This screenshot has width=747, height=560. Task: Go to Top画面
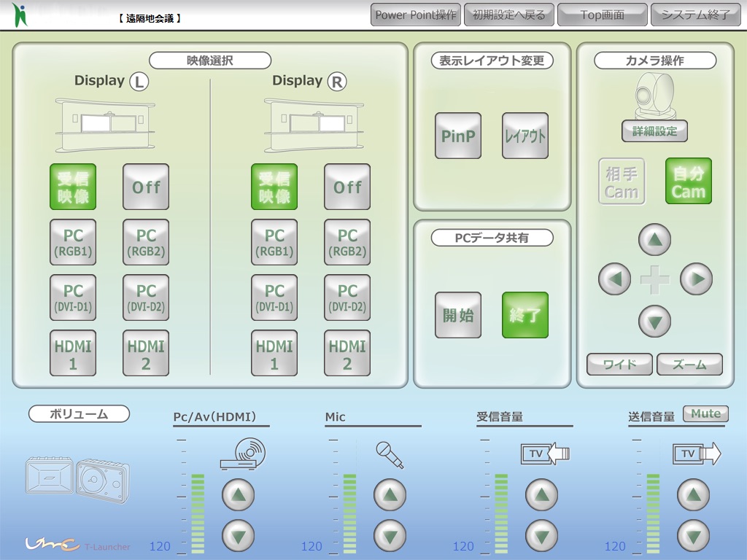(602, 15)
